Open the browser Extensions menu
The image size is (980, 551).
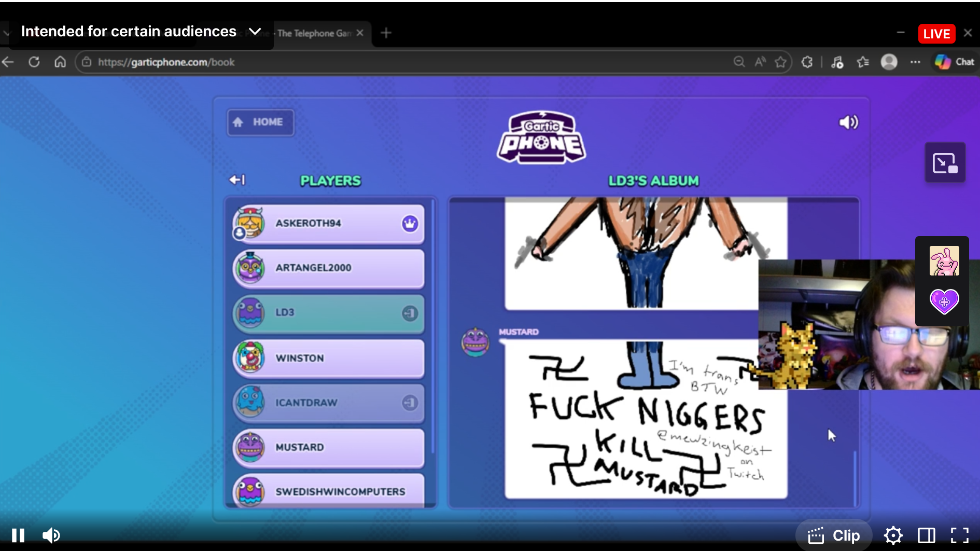[x=807, y=62]
